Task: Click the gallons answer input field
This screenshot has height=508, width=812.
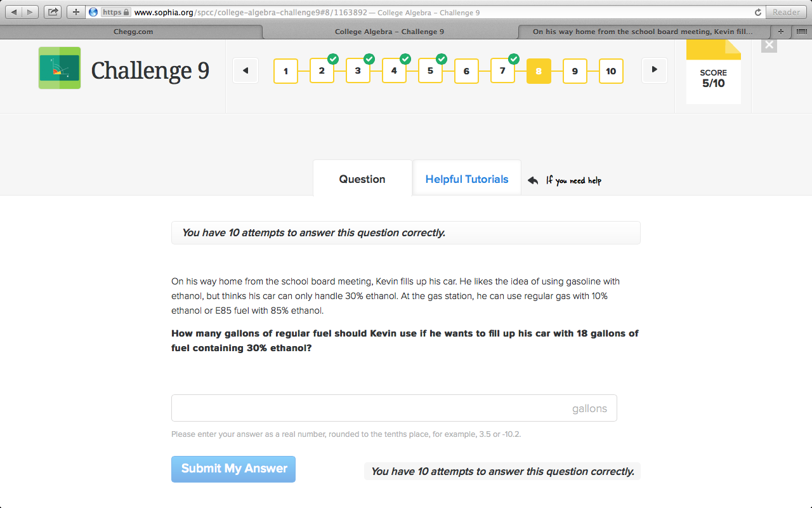Action: (393, 408)
